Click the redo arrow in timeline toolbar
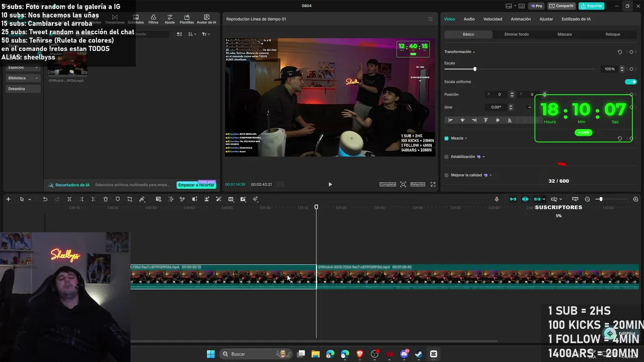The width and height of the screenshot is (644, 362). click(57, 199)
